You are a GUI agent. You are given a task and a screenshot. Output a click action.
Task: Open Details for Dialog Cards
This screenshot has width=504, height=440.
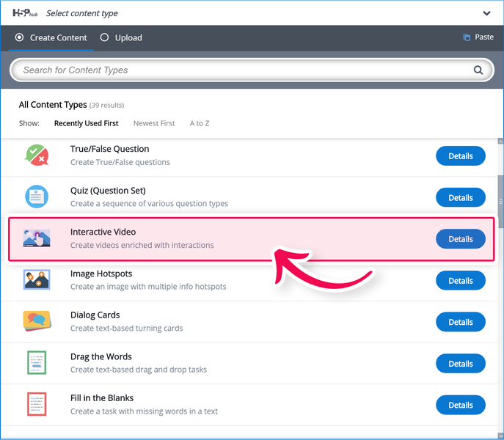[x=460, y=322]
